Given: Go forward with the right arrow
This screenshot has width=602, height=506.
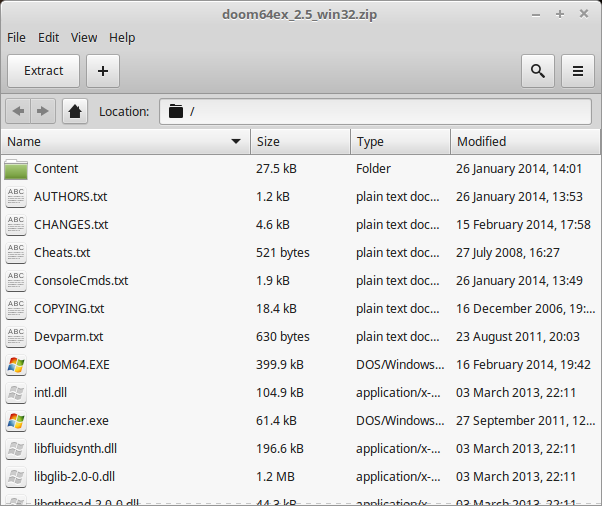Looking at the screenshot, I should coord(43,111).
